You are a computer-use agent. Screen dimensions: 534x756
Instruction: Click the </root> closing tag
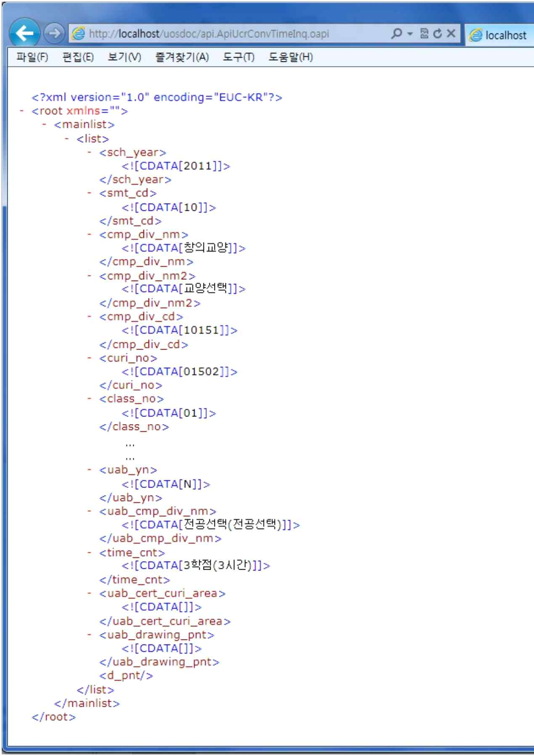[x=54, y=716]
